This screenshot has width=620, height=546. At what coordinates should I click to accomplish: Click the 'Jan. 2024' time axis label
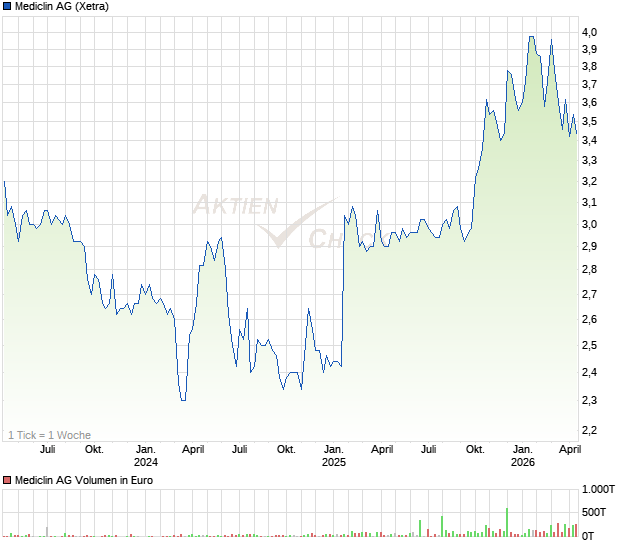coord(146,455)
